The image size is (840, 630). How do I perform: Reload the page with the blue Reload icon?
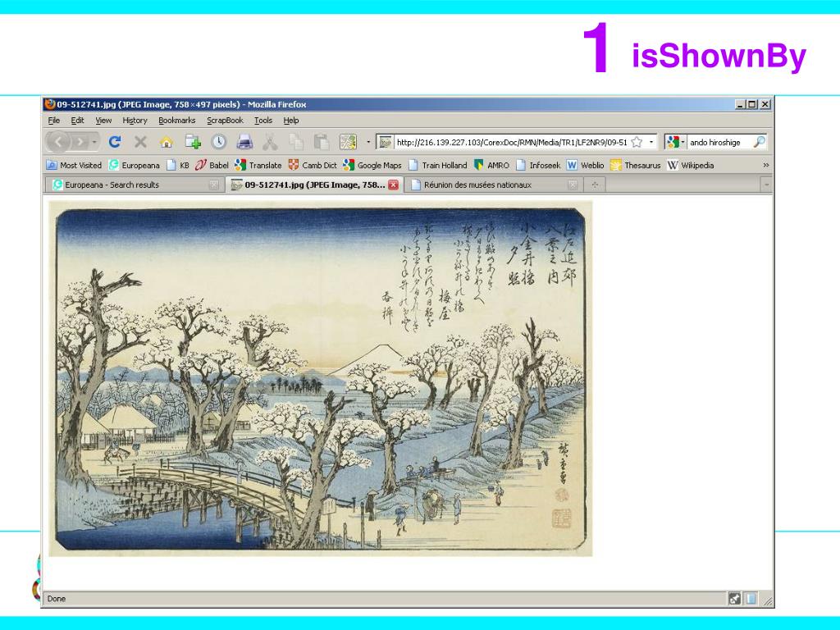click(115, 142)
